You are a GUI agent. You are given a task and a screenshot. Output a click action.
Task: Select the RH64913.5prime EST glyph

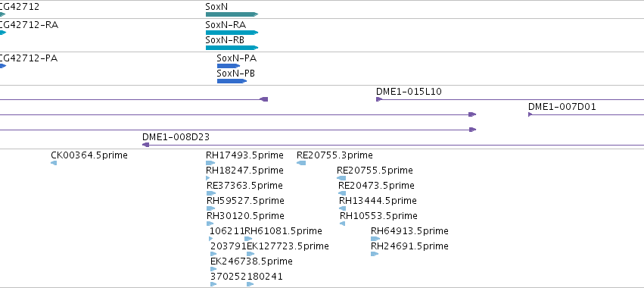[375, 239]
